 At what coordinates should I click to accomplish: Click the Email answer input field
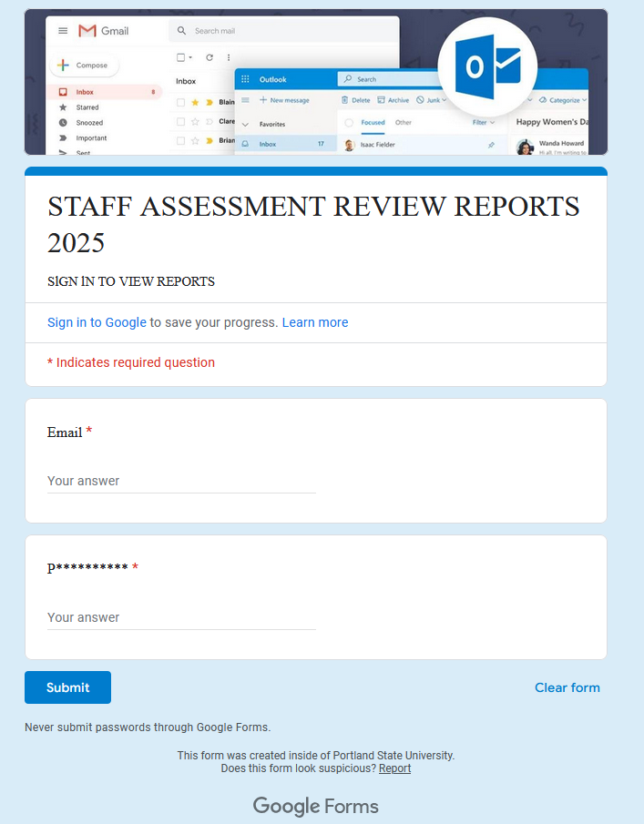[181, 481]
